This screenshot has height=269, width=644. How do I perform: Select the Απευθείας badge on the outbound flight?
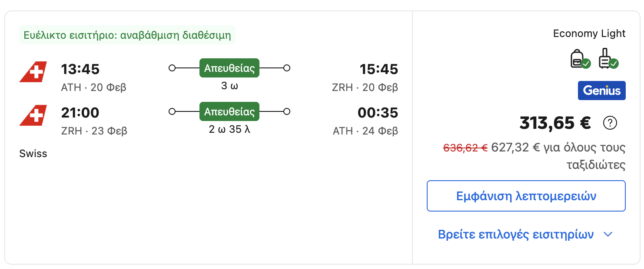(x=229, y=68)
